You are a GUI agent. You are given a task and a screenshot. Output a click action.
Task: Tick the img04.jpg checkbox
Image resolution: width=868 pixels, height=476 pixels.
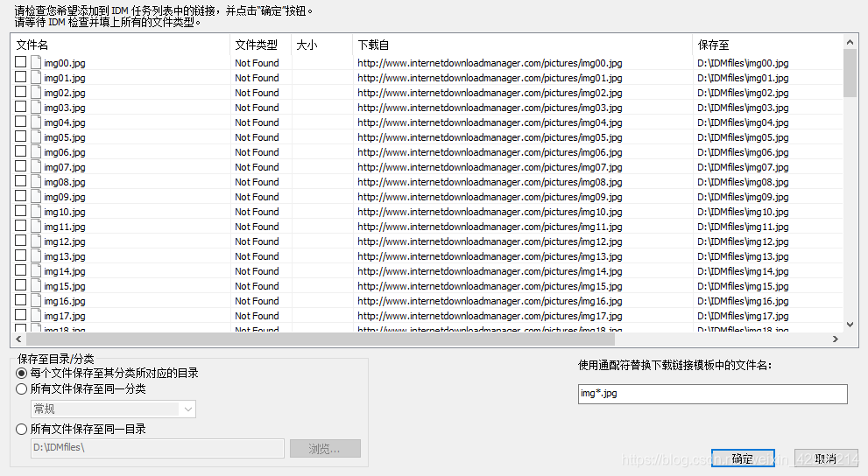click(x=20, y=122)
